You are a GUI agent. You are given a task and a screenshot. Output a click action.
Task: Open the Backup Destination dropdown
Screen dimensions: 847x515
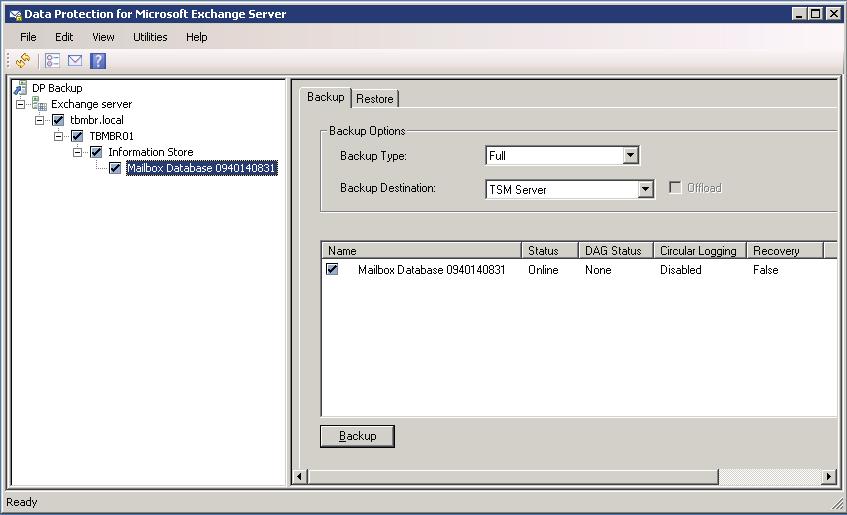click(x=646, y=189)
